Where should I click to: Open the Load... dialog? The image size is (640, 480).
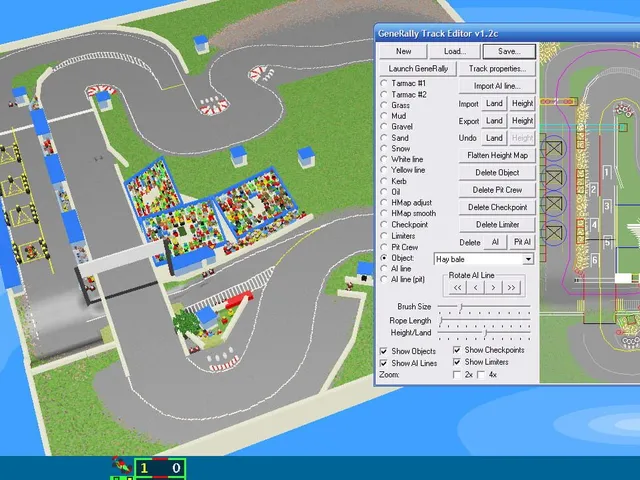[x=455, y=51]
